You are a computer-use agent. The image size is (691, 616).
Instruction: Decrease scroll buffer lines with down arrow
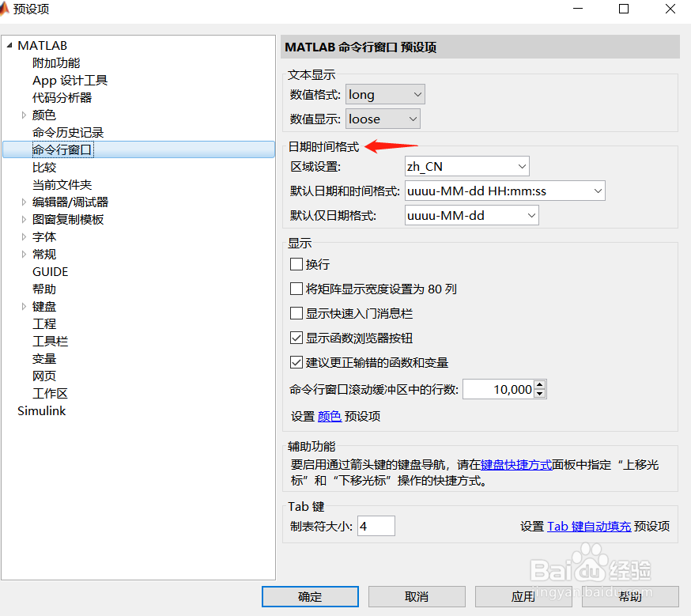pos(540,394)
